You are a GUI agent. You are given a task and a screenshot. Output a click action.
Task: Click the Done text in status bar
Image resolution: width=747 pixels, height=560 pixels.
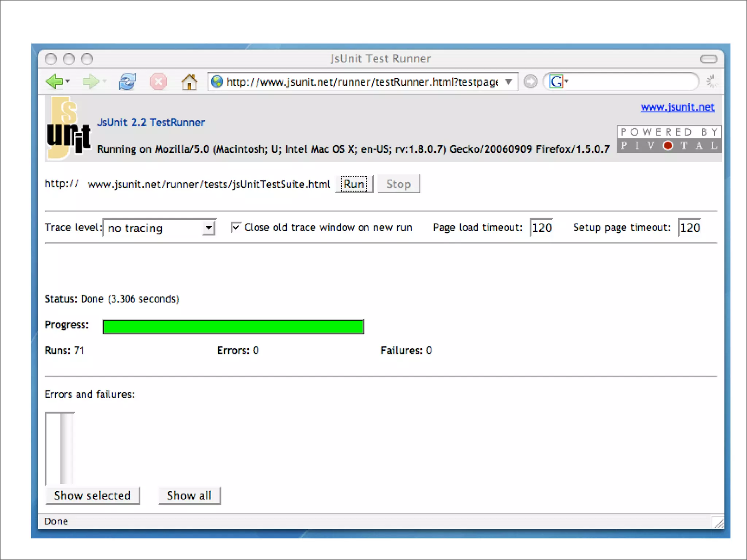56,521
